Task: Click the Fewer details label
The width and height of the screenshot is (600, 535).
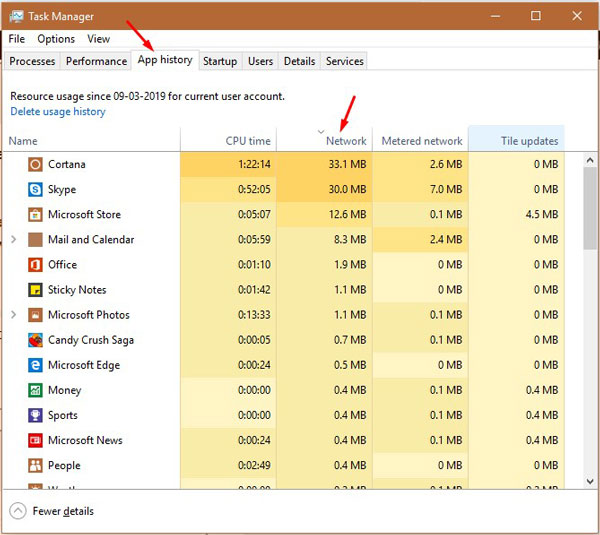Action: pos(63,511)
